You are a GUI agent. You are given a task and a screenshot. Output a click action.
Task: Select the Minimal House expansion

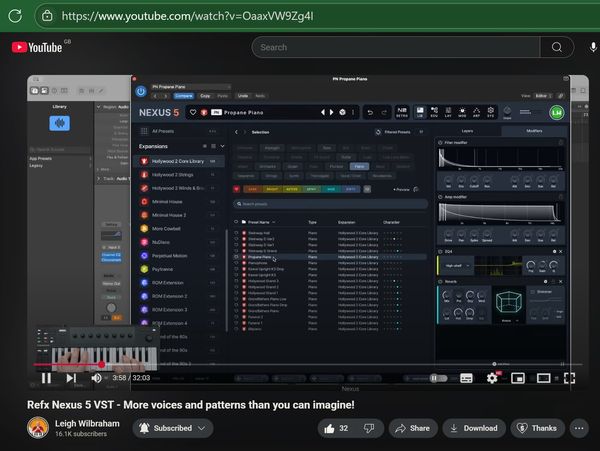[x=178, y=202]
